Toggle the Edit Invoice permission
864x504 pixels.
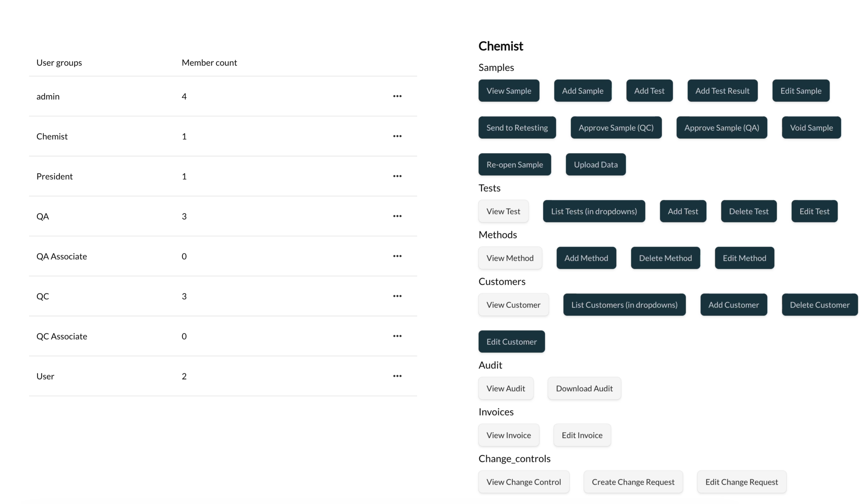click(x=582, y=435)
